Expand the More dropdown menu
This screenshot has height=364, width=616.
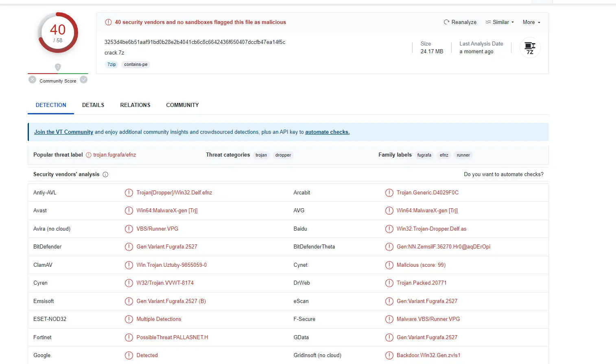(531, 22)
